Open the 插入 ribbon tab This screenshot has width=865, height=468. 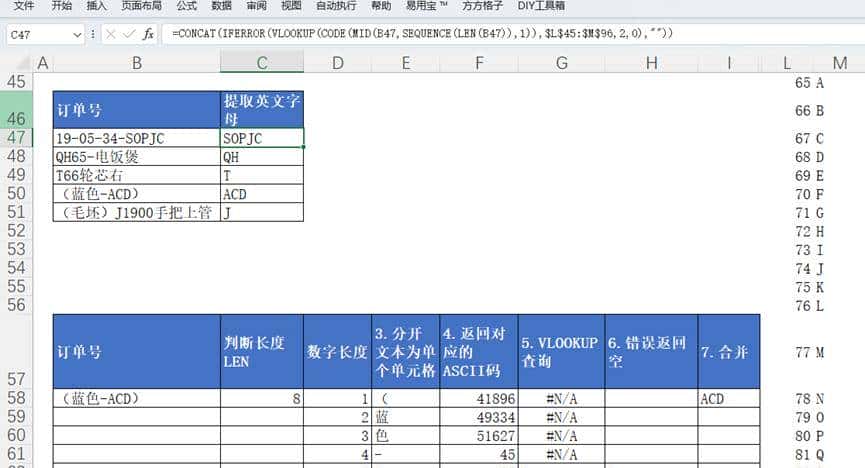(x=96, y=6)
